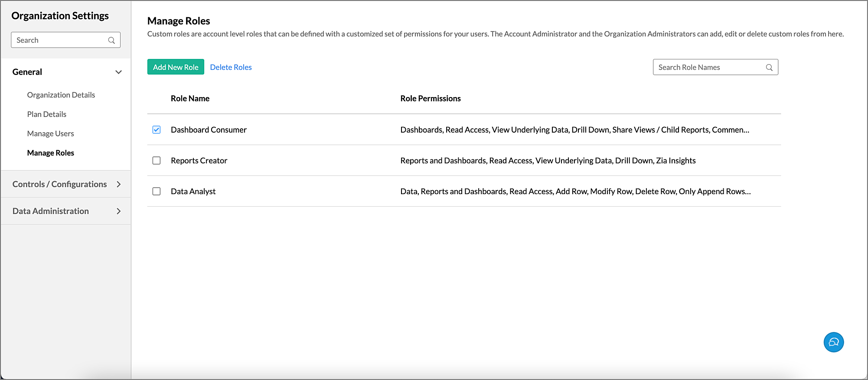The width and height of the screenshot is (868, 380).
Task: Click the Search Role Names magnifier icon
Action: tap(769, 68)
